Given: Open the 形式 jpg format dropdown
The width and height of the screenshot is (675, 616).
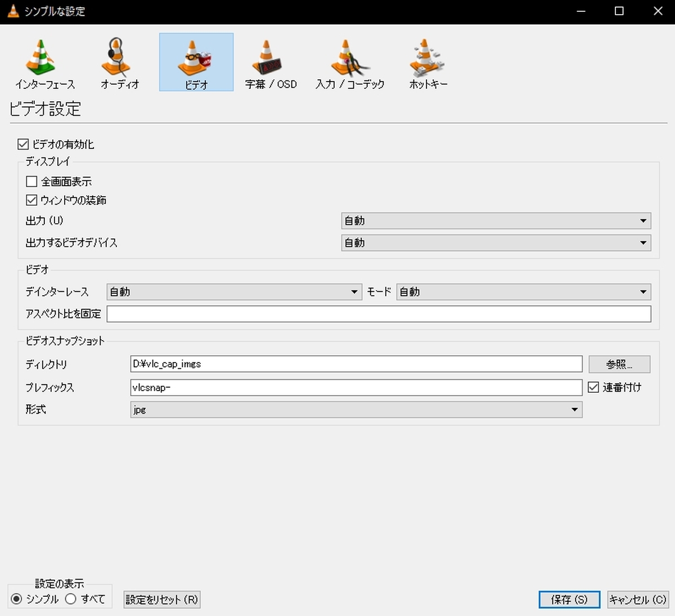Looking at the screenshot, I should [355, 410].
